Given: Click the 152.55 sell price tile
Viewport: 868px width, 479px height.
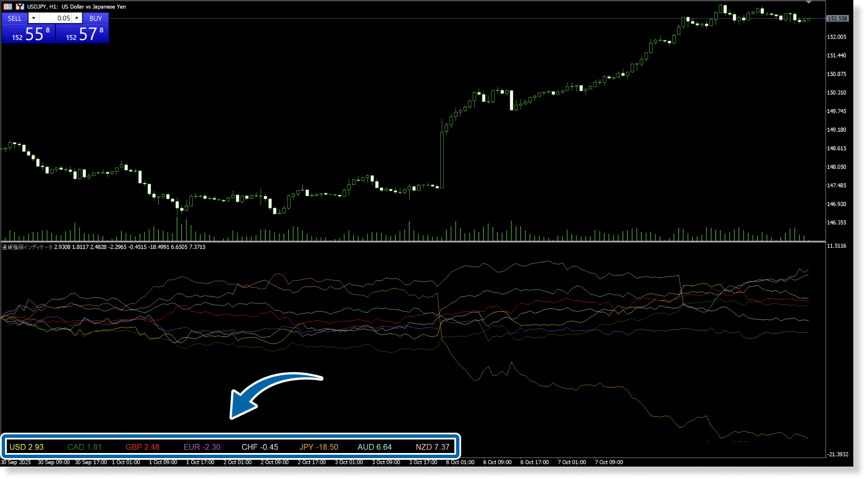Looking at the screenshot, I should coord(28,34).
